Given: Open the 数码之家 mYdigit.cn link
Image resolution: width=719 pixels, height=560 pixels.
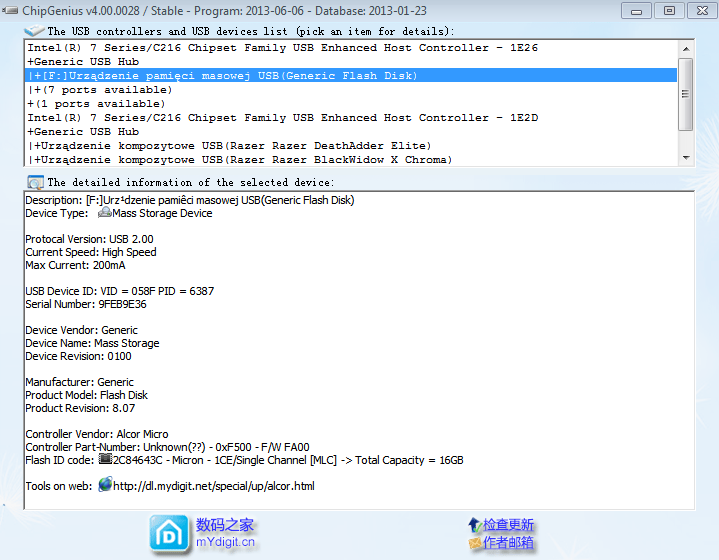Looking at the screenshot, I should point(225,533).
